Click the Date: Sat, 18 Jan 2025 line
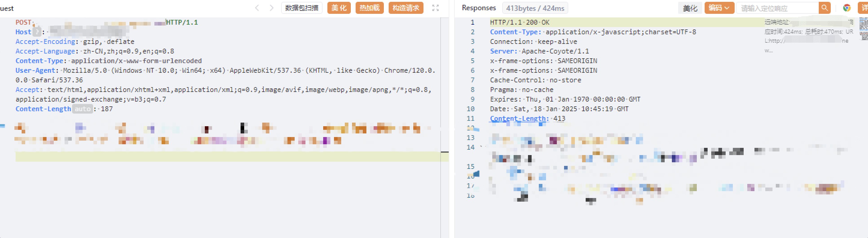868x238 pixels. [x=559, y=109]
